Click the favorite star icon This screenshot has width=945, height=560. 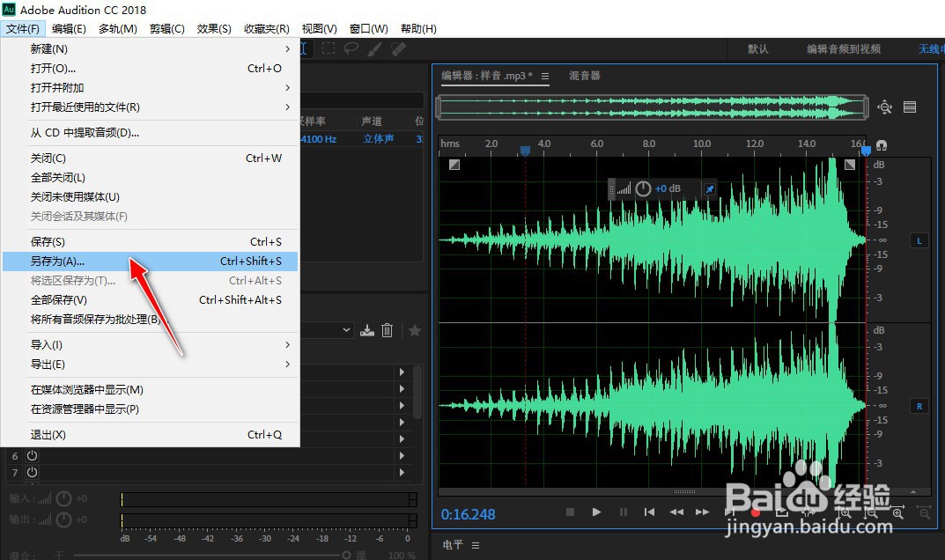415,330
